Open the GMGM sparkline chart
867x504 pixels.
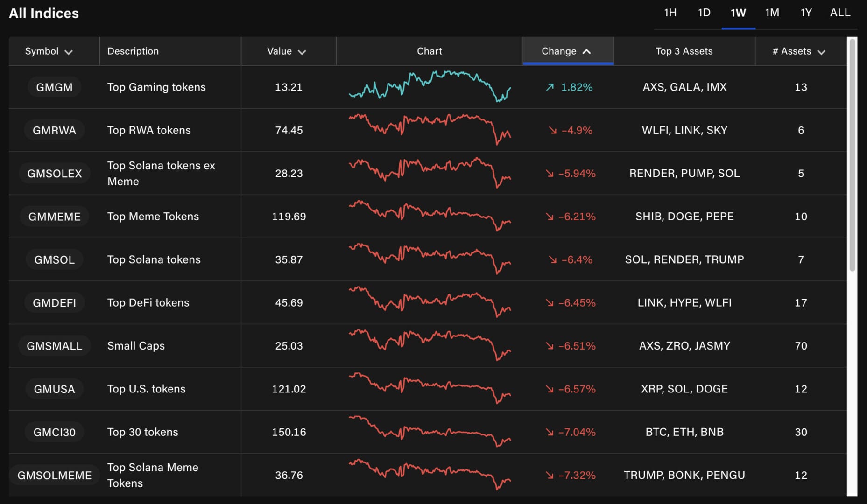click(x=430, y=87)
